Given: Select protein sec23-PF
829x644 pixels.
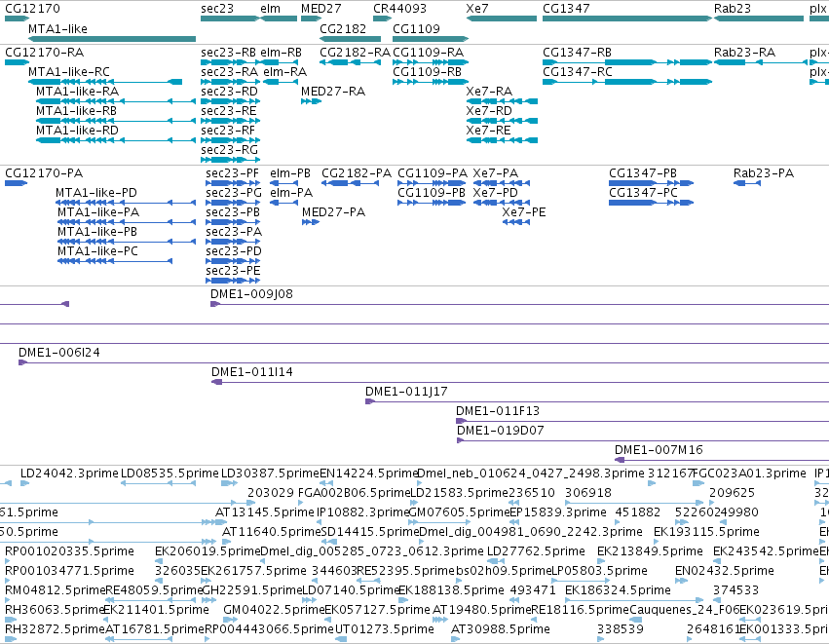Looking at the screenshot, I should 233,183.
